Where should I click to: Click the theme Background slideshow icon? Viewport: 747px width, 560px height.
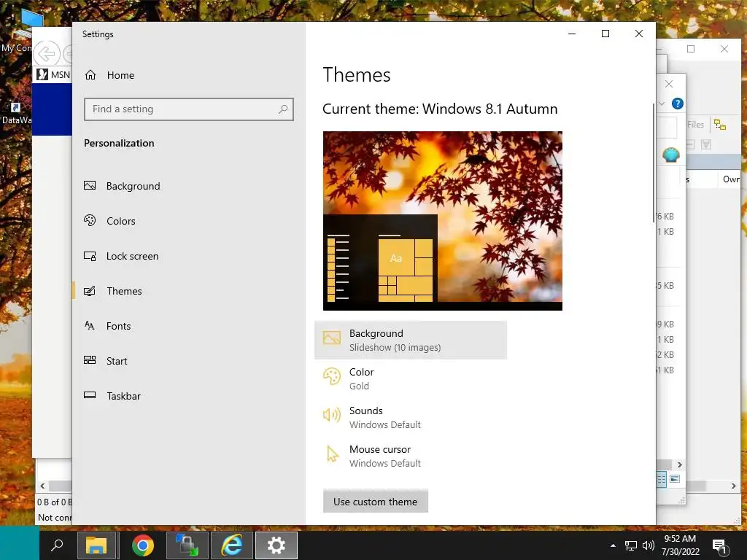(x=332, y=338)
